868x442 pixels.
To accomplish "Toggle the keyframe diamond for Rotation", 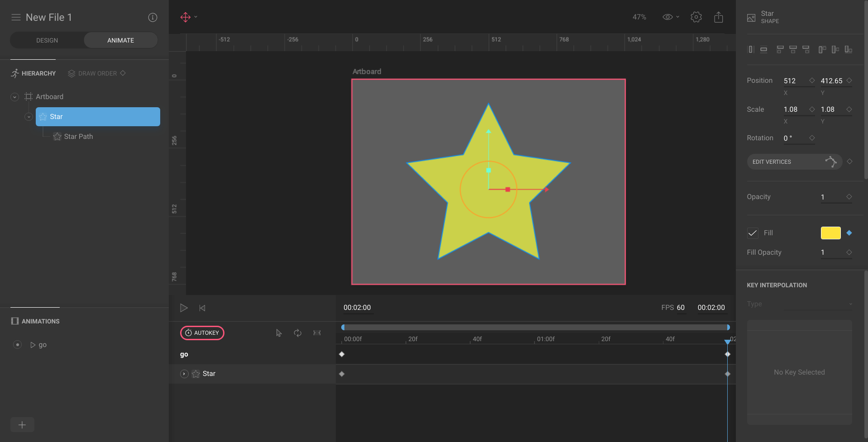I will [x=812, y=138].
